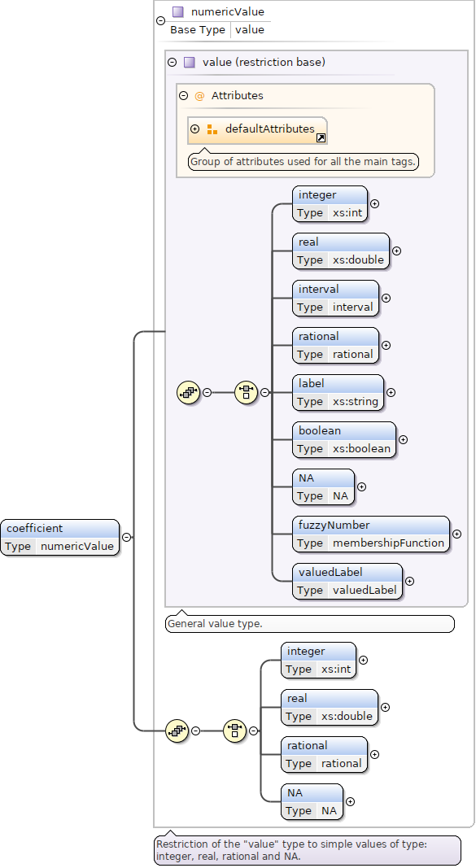Expand the defaultAttributes group
Viewport: 476px width, 868px height.
pos(194,129)
